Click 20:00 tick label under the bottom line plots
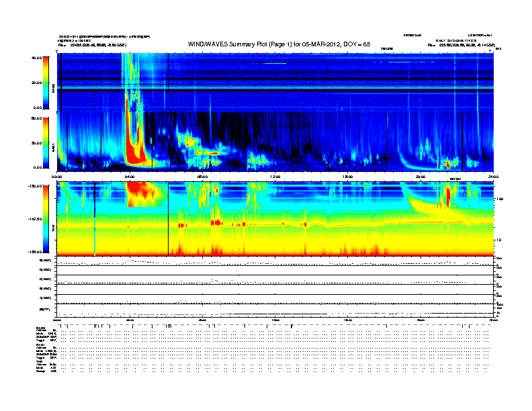 pos(420,320)
